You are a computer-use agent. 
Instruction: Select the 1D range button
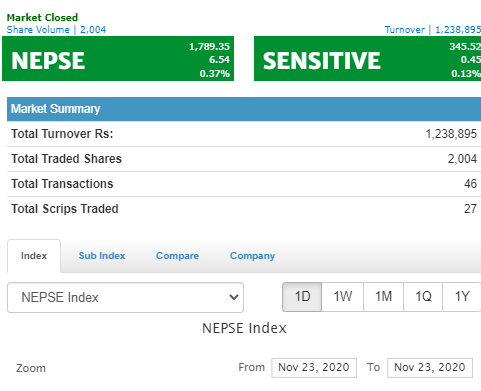point(302,297)
